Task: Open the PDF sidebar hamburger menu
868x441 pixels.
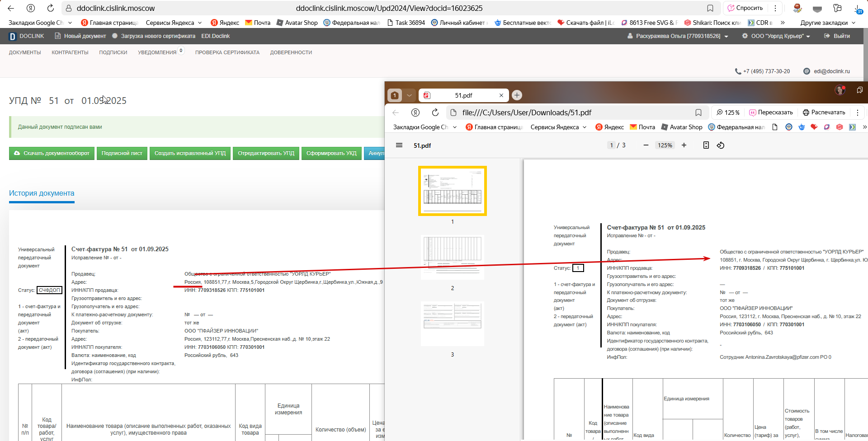Action: pos(399,145)
